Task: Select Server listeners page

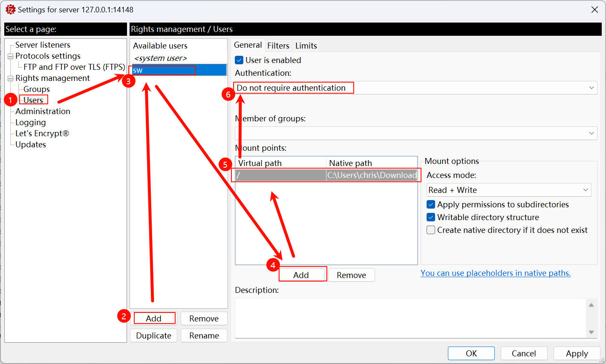Action: pos(43,45)
